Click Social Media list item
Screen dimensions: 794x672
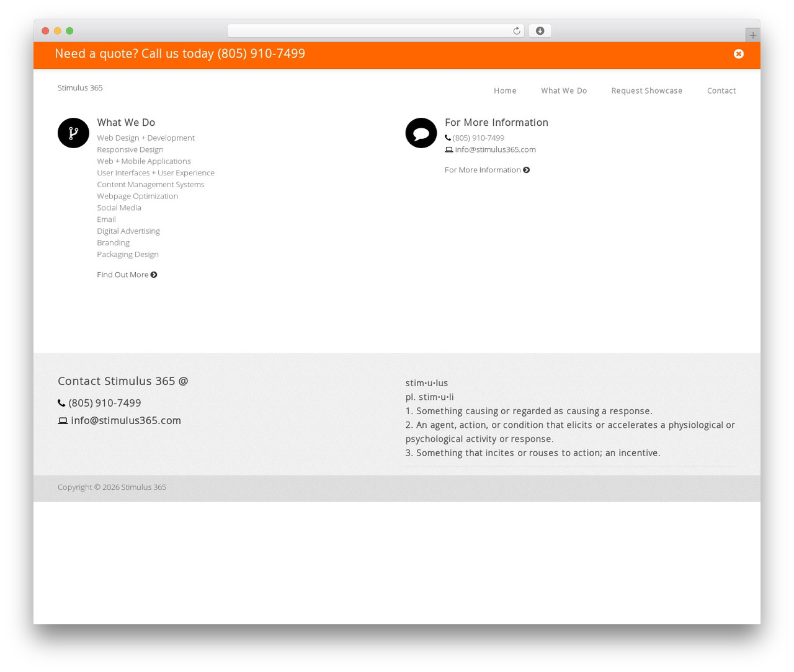pos(119,208)
